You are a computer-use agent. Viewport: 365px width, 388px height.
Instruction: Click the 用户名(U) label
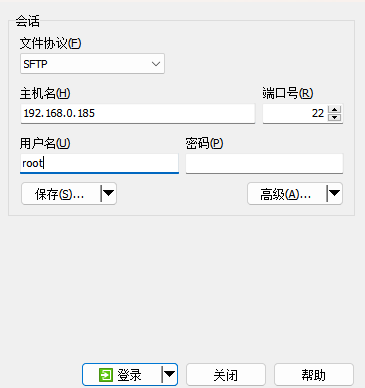(x=45, y=143)
